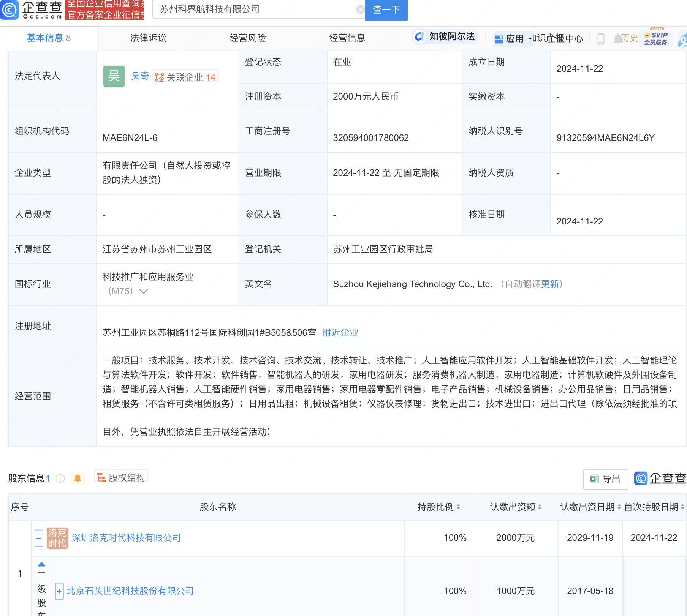Toggle sorting on 持股比例 column
Screen dimensions: 687x616
[x=459, y=507]
